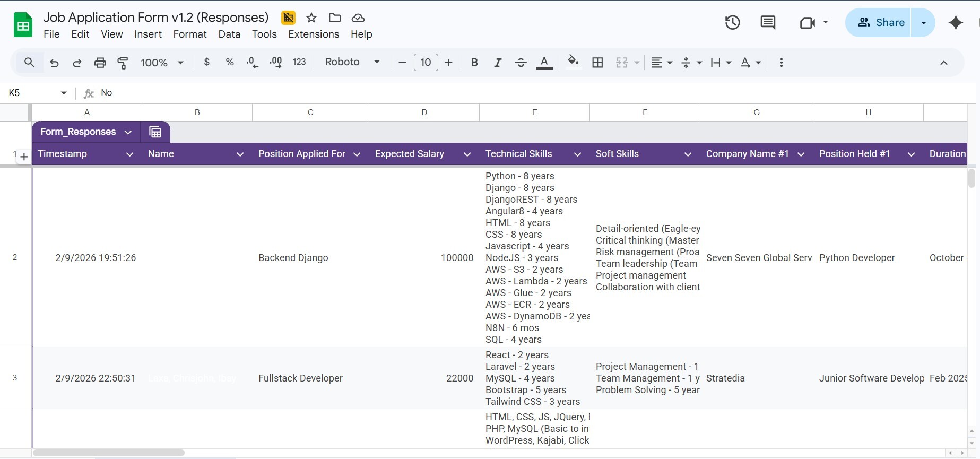Viewport: 980px width, 459px height.
Task: Select the Backend Django cell
Action: click(310, 258)
